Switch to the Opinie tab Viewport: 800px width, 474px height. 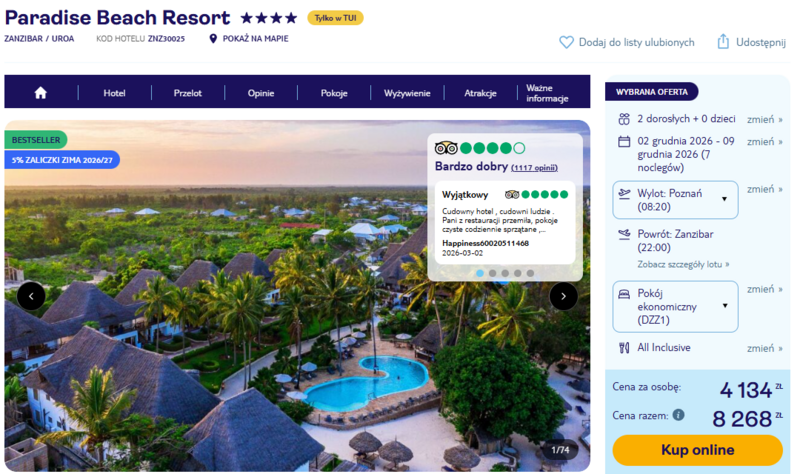(x=261, y=93)
